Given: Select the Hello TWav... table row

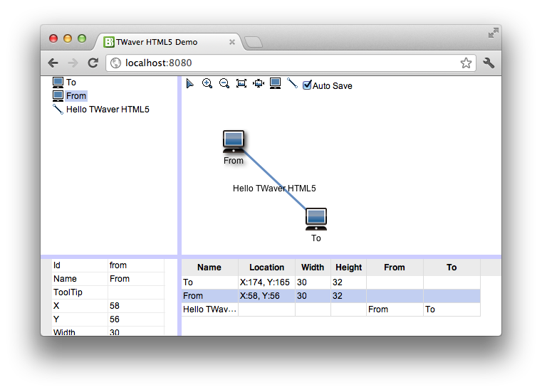Looking at the screenshot, I should pos(330,309).
